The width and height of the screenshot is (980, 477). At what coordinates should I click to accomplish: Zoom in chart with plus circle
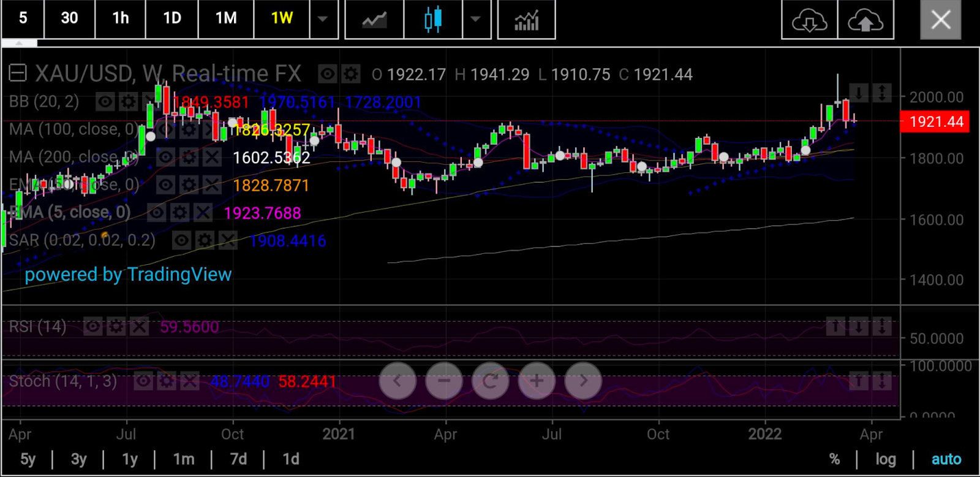[x=537, y=381]
